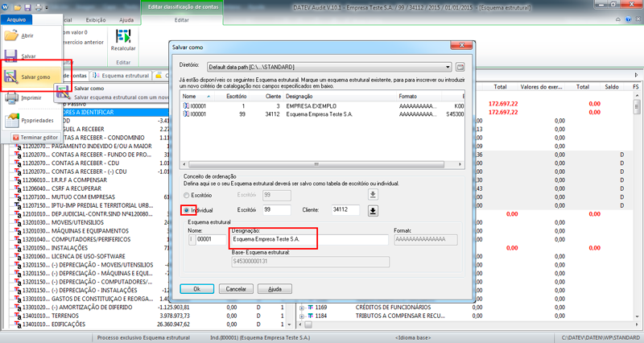This screenshot has height=343, width=644.
Task: Click the quick-access open folder icon
Action: 17,7
